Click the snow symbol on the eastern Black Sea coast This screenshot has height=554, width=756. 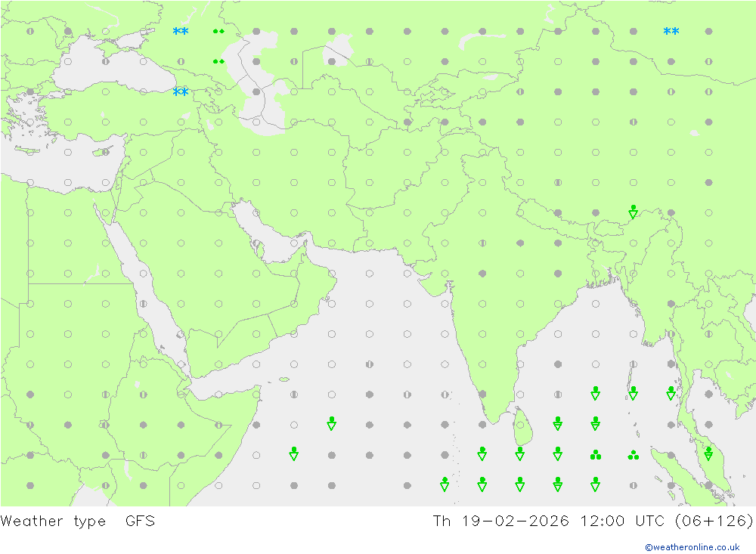pyautogui.click(x=181, y=91)
